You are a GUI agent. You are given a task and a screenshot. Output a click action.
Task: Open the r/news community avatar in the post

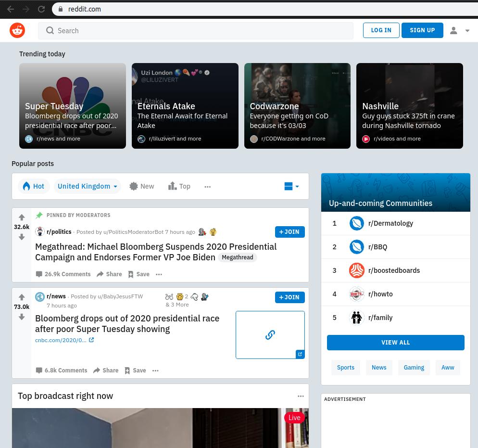(40, 297)
